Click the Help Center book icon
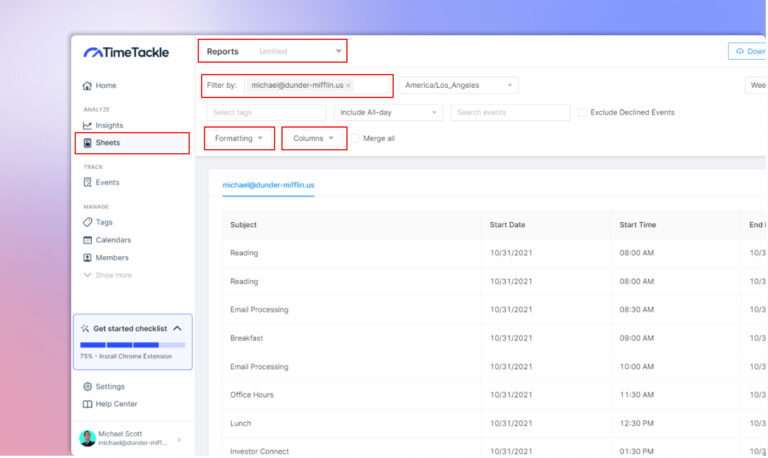 tap(87, 404)
